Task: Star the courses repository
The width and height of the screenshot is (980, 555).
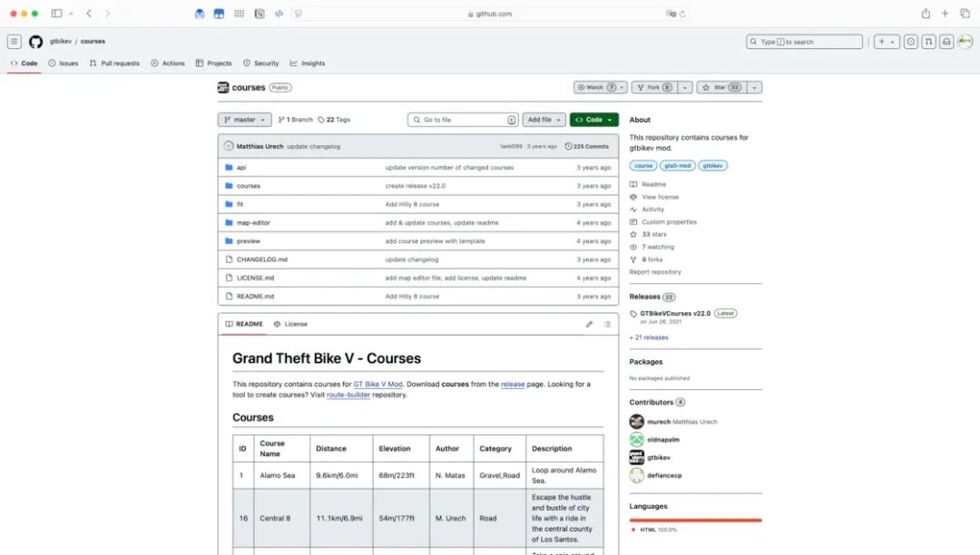Action: pyautogui.click(x=720, y=87)
